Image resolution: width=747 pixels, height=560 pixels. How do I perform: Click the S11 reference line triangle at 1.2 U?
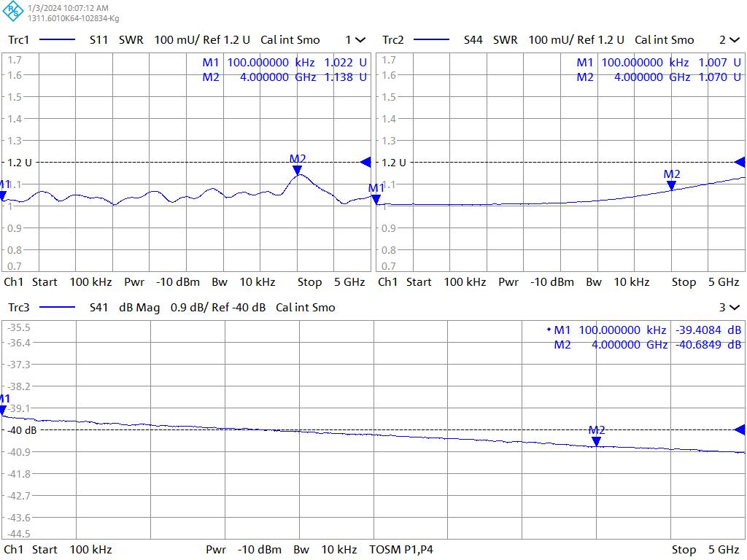(365, 162)
